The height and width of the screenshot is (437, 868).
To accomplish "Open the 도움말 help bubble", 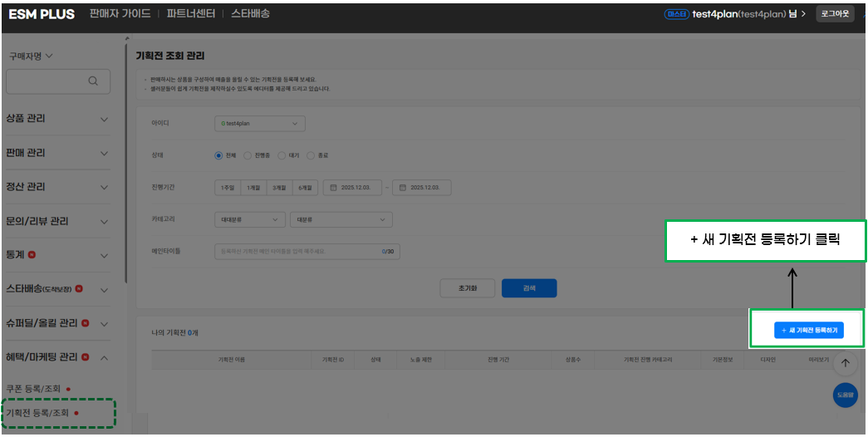I will (845, 395).
